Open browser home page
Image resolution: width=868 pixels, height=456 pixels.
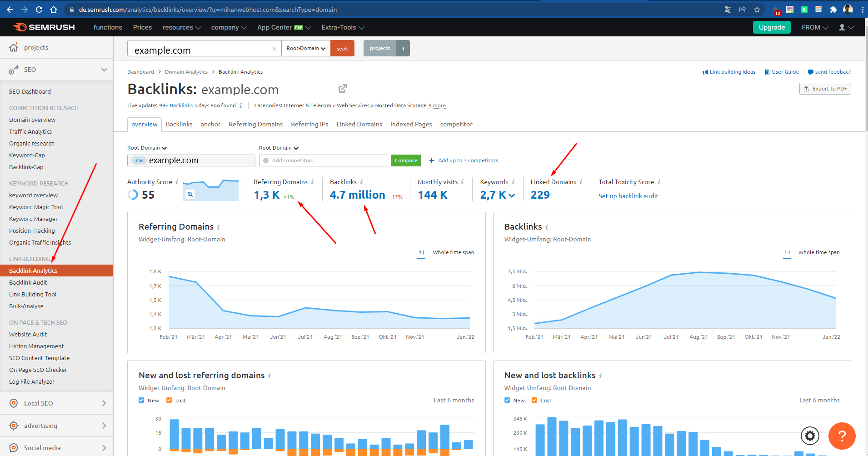[54, 10]
